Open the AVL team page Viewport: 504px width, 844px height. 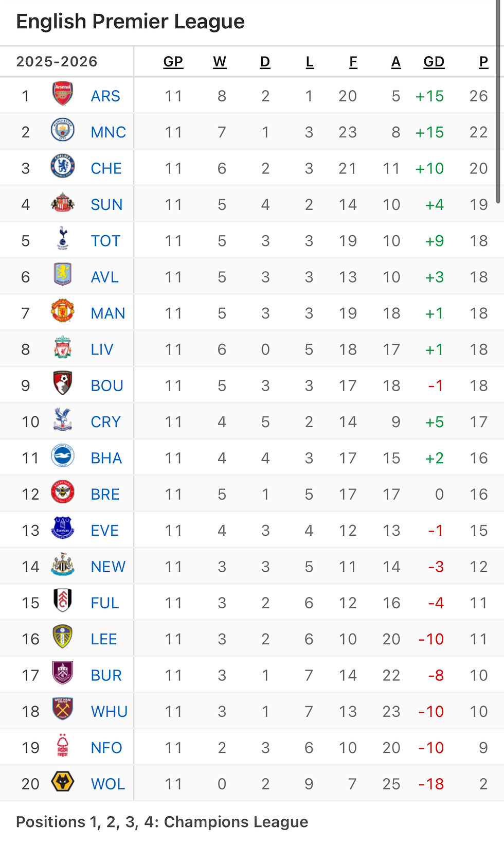(104, 276)
